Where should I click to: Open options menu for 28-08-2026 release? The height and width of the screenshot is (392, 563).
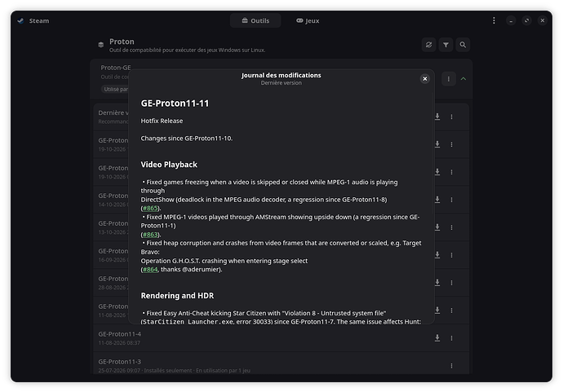451,283
